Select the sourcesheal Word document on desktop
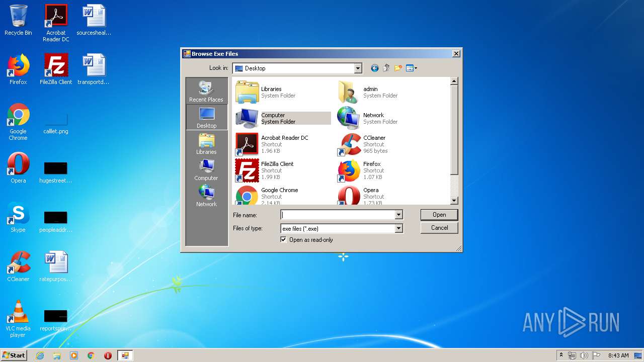The height and width of the screenshot is (362, 644). (94, 21)
